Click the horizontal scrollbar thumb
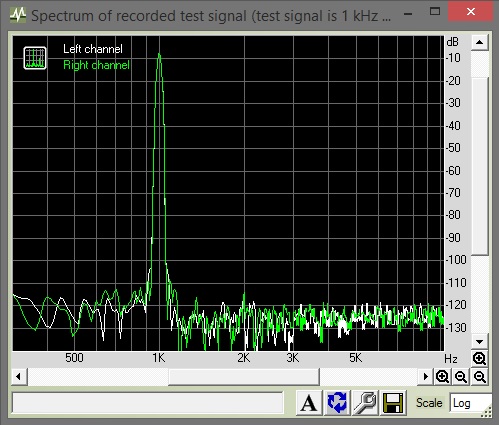 [x=244, y=377]
